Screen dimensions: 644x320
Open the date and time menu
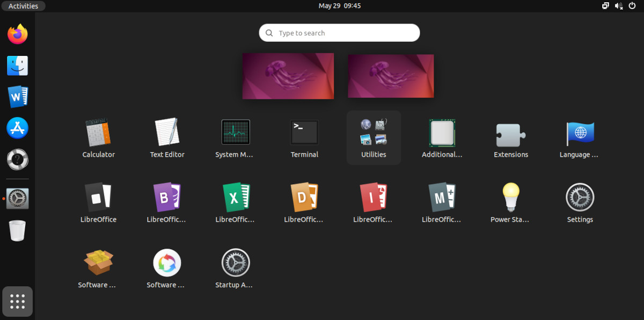pos(339,6)
